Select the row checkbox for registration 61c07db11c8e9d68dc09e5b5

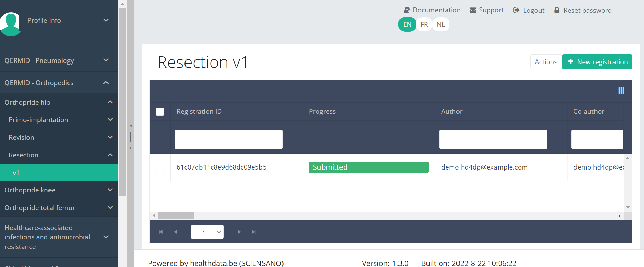click(x=160, y=167)
